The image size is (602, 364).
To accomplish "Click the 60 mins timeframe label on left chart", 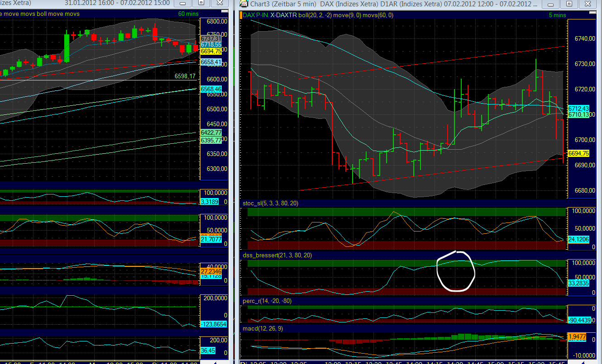I will coord(188,14).
